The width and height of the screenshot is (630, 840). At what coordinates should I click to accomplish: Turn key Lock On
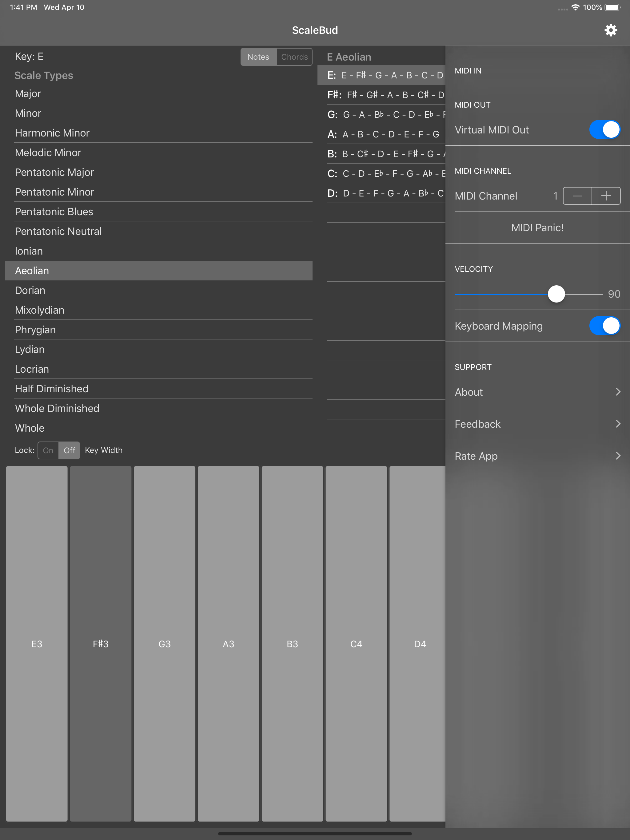coord(48,450)
